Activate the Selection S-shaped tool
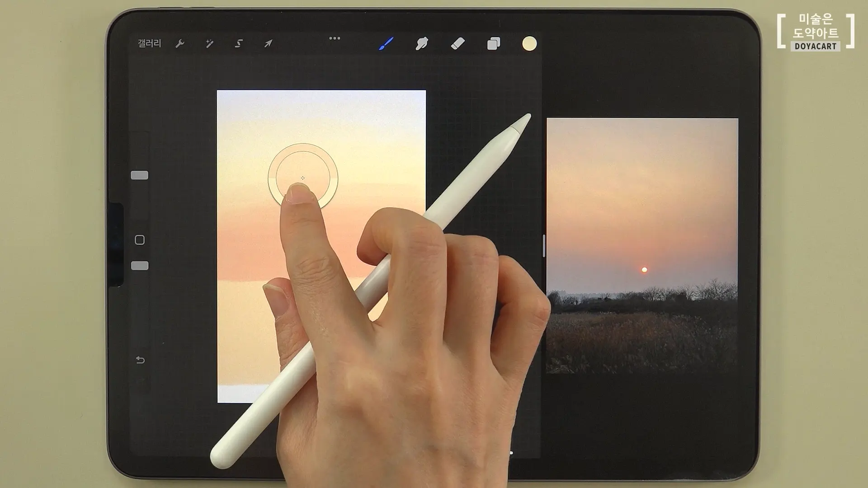The image size is (868, 488). point(239,43)
